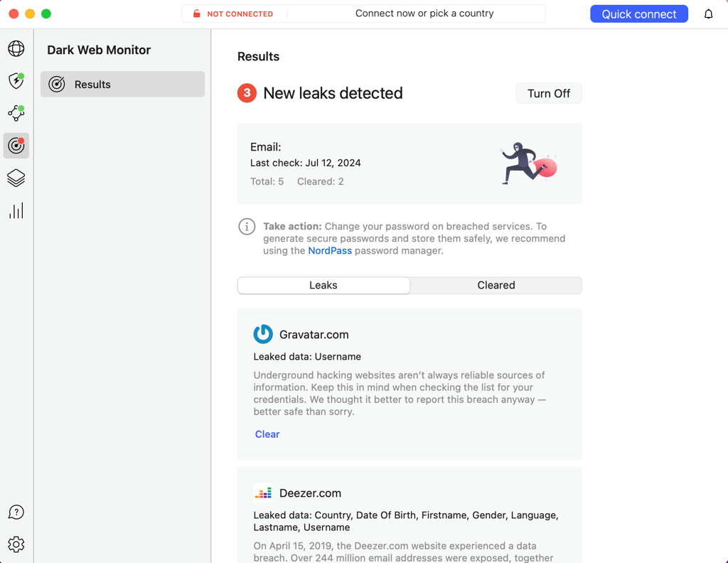This screenshot has width=728, height=563.
Task: Open Threat Protection shield icon
Action: [16, 81]
